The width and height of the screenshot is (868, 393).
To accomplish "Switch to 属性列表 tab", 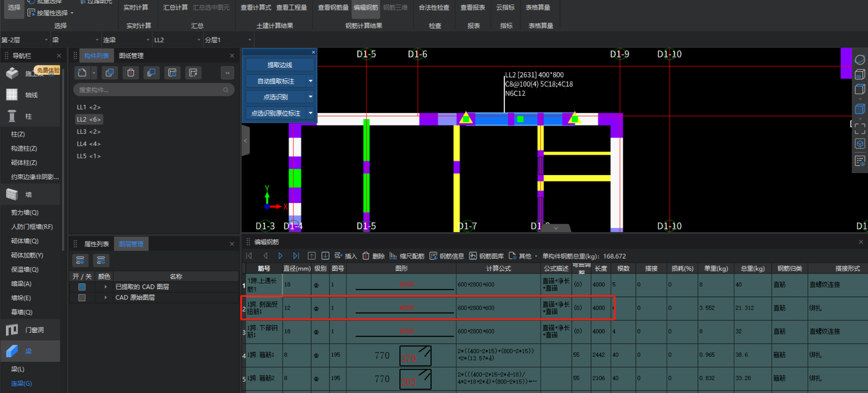I will 96,244.
